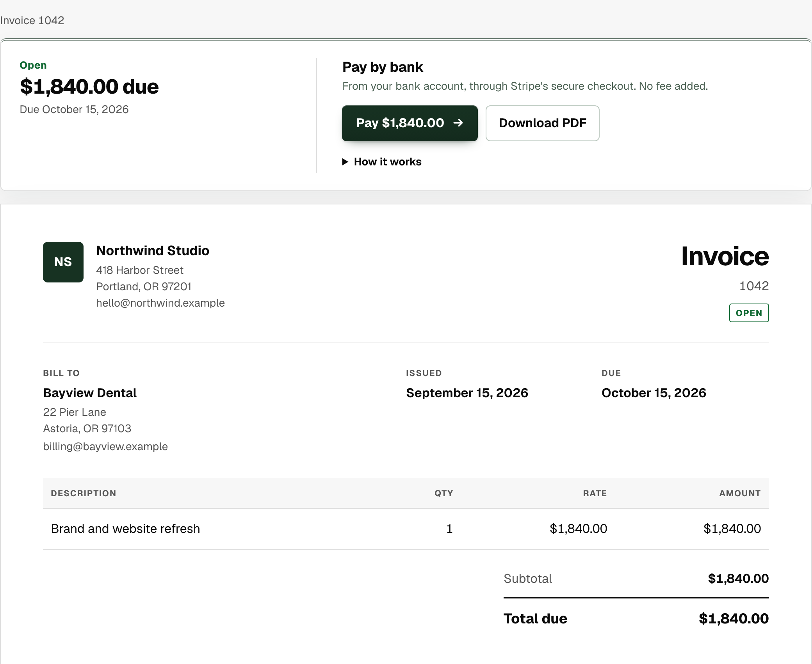
Task: Click the Invoice 1042 page title
Action: 32,21
